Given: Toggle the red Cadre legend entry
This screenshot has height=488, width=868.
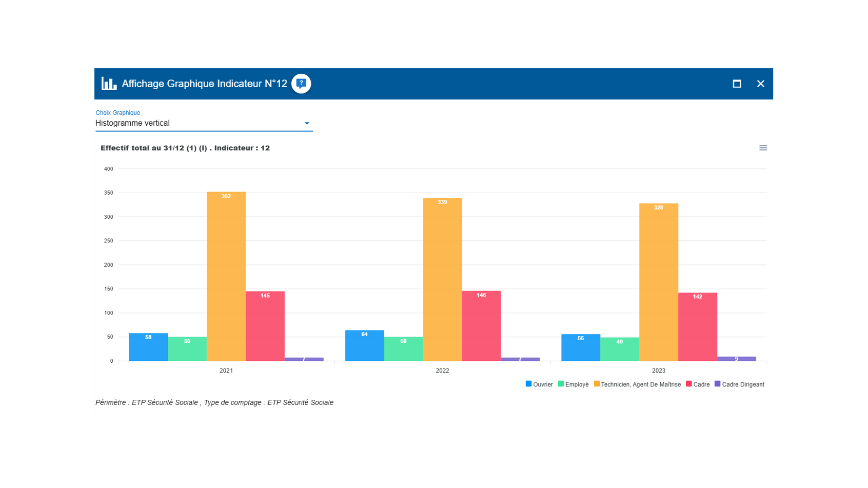Looking at the screenshot, I should pyautogui.click(x=698, y=384).
